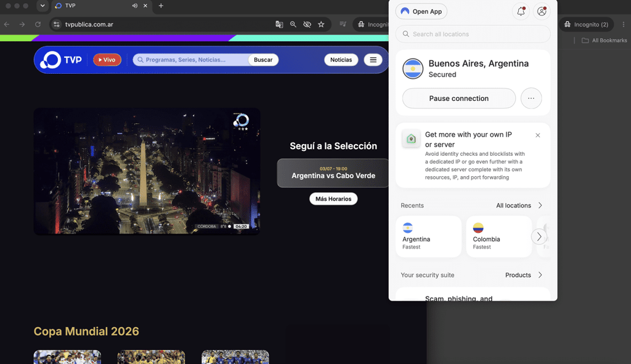Open All locations list
The image size is (631, 364).
pos(519,206)
